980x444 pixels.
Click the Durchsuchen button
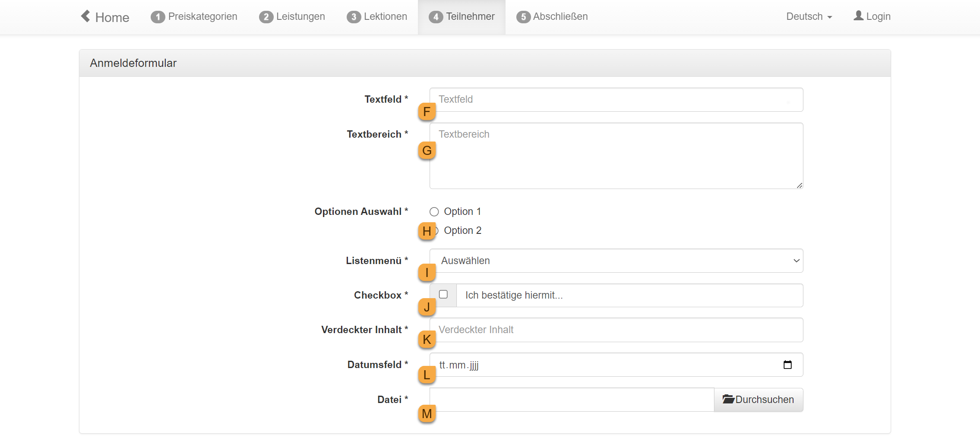coord(759,400)
